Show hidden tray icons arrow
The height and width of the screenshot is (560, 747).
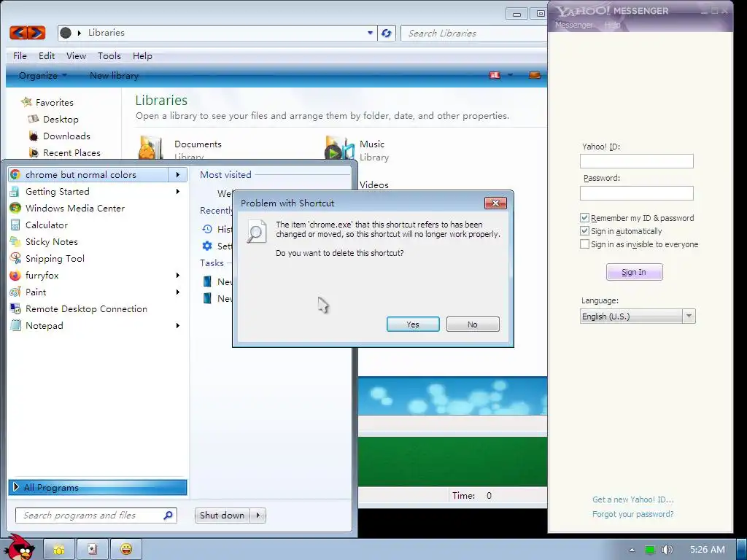pos(632,550)
